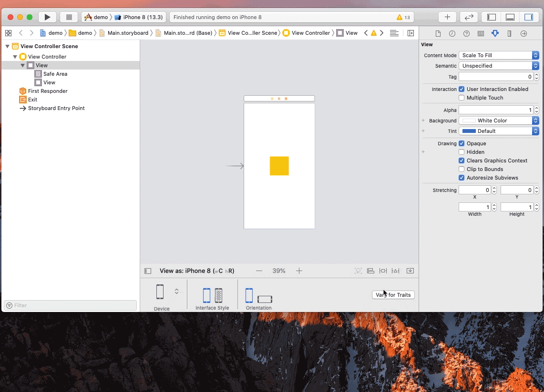Screen dimensions: 544x392
Task: Open the Library with the plus button
Action: point(447,17)
